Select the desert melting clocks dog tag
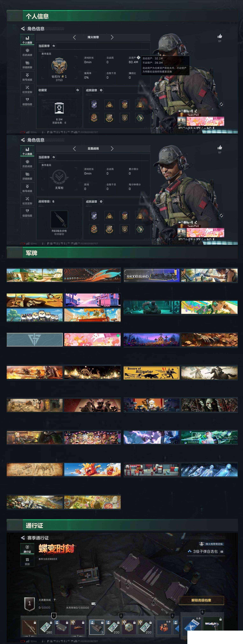 tap(35, 300)
